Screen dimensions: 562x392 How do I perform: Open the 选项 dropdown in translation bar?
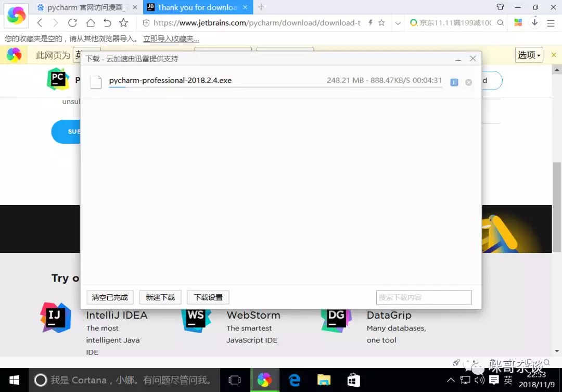[529, 55]
